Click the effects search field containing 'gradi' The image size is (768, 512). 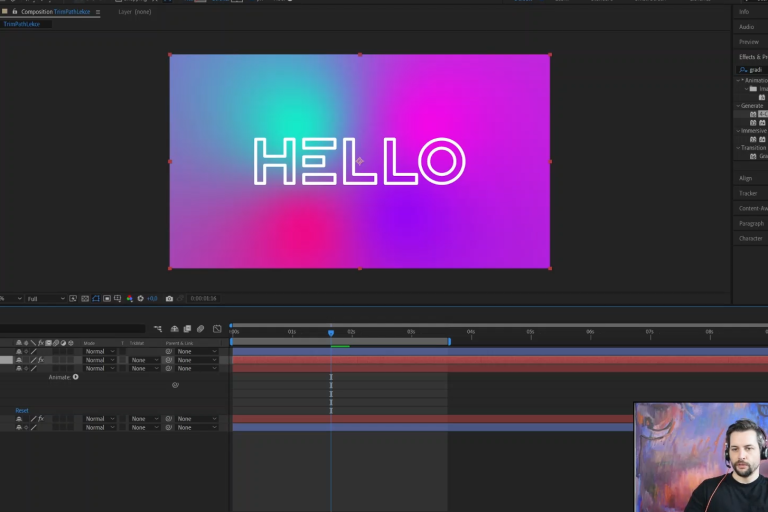pyautogui.click(x=756, y=70)
